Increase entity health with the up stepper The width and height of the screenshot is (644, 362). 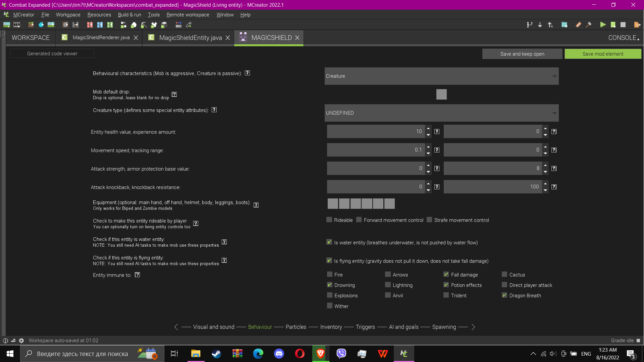pos(428,129)
